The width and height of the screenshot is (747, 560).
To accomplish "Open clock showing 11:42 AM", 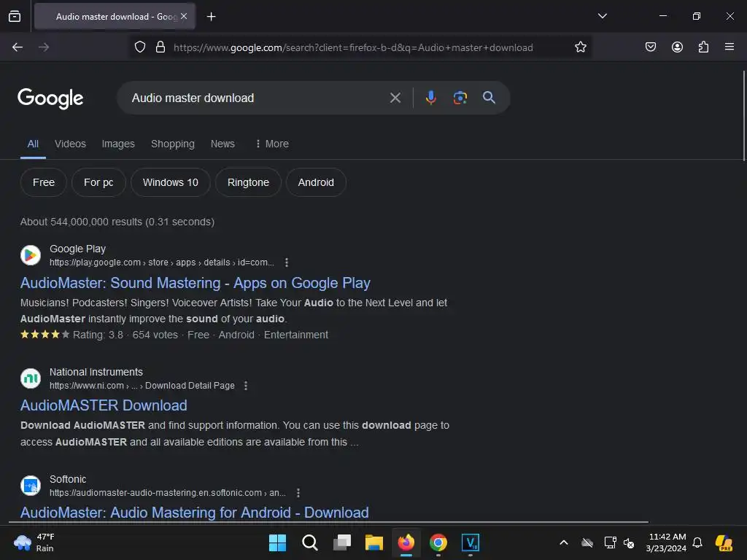I will (667, 542).
